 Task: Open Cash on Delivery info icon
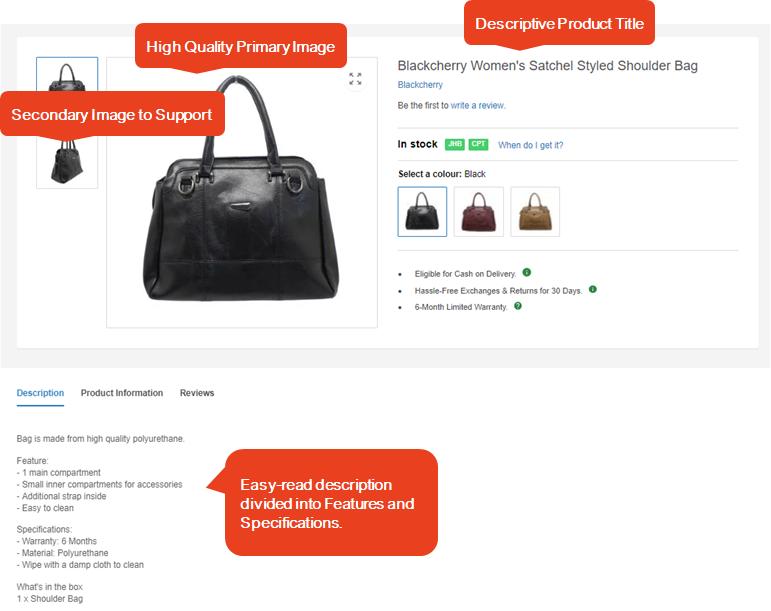[527, 272]
